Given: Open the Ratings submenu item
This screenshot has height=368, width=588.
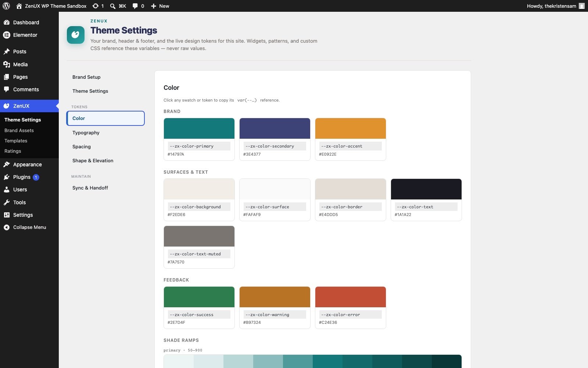Looking at the screenshot, I should [x=13, y=151].
